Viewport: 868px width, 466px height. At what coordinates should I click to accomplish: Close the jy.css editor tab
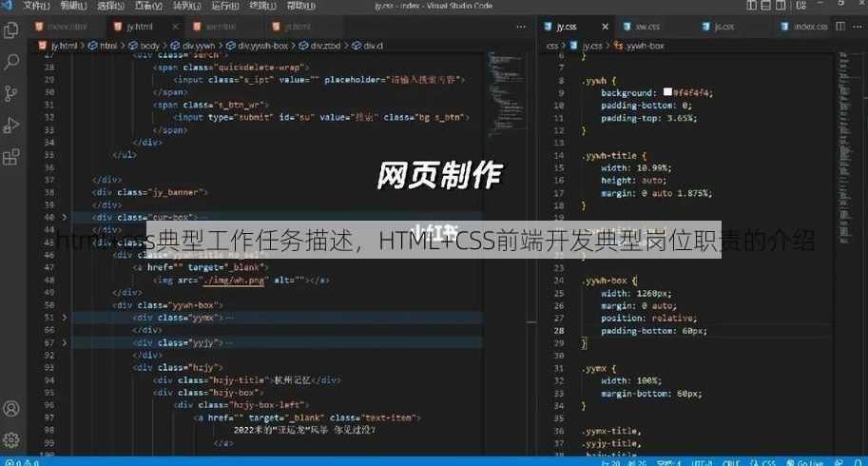(x=605, y=26)
